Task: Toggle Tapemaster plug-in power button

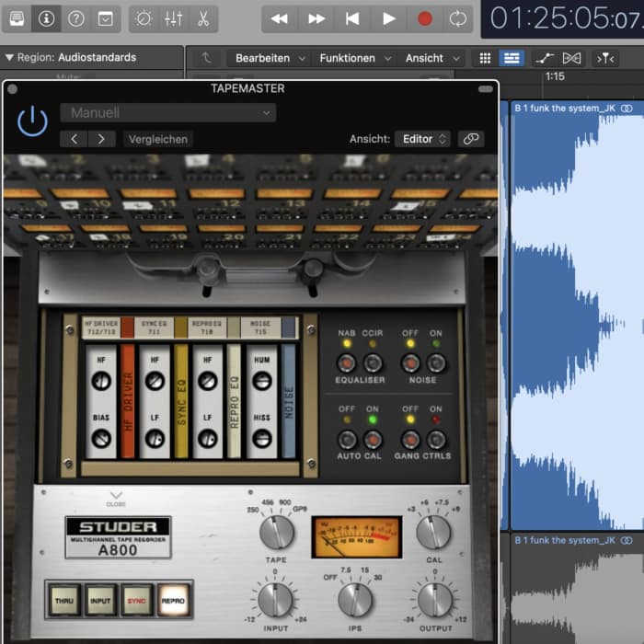Action: point(32,121)
